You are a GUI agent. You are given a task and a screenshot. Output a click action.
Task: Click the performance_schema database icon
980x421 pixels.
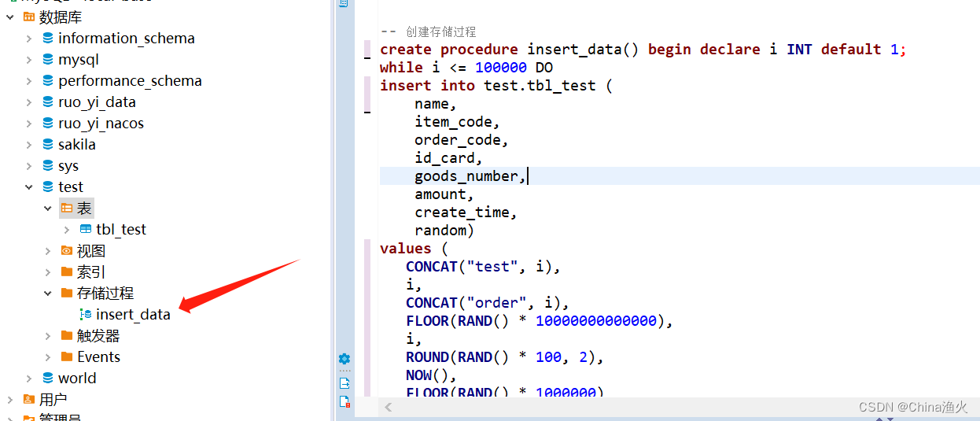pos(48,80)
